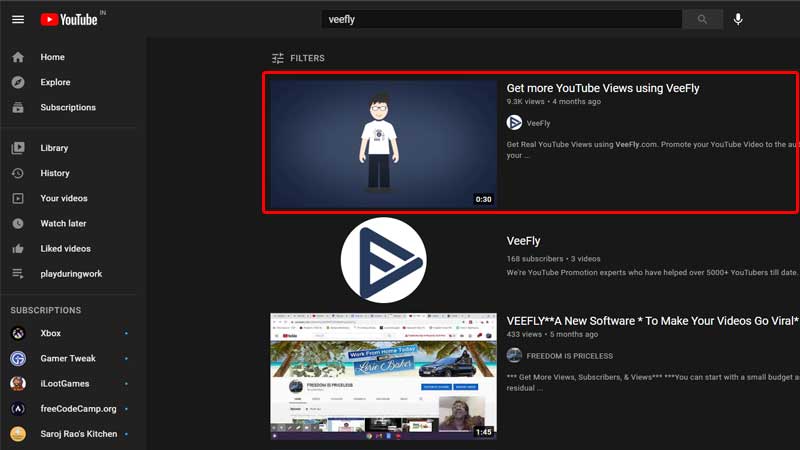Click the 1:45 duration badge
800x450 pixels.
click(483, 432)
